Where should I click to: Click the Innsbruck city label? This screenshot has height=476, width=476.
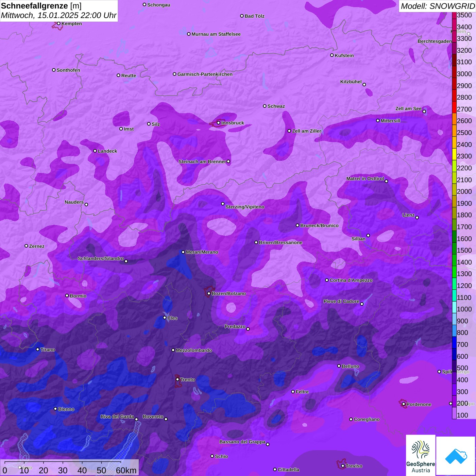(233, 123)
